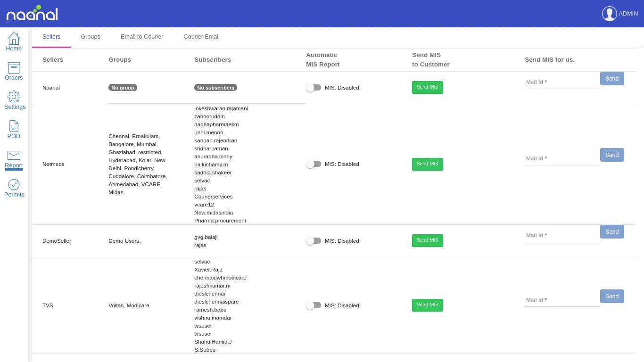The height and width of the screenshot is (362, 644).
Task: Select the POD sidebar icon
Action: click(x=14, y=129)
